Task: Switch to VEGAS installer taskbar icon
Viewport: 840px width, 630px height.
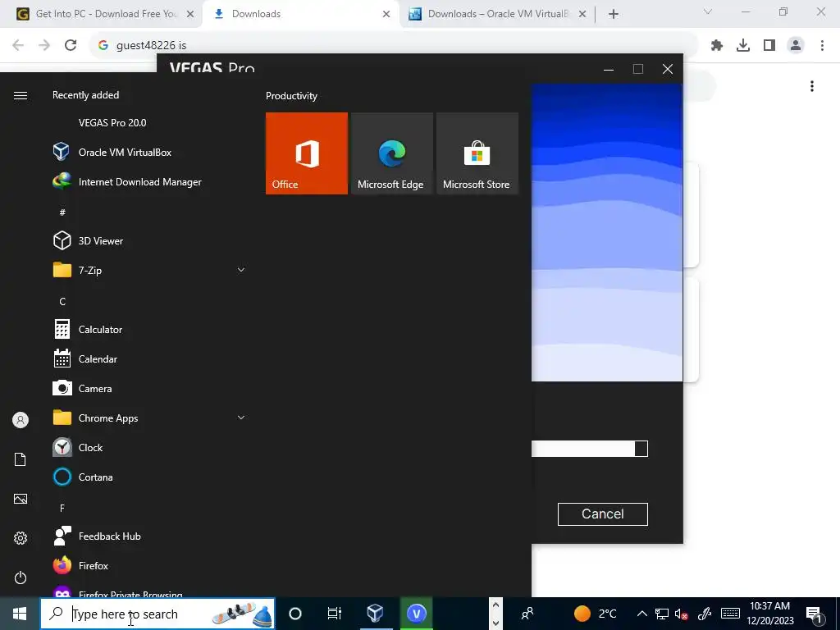Action: (416, 614)
